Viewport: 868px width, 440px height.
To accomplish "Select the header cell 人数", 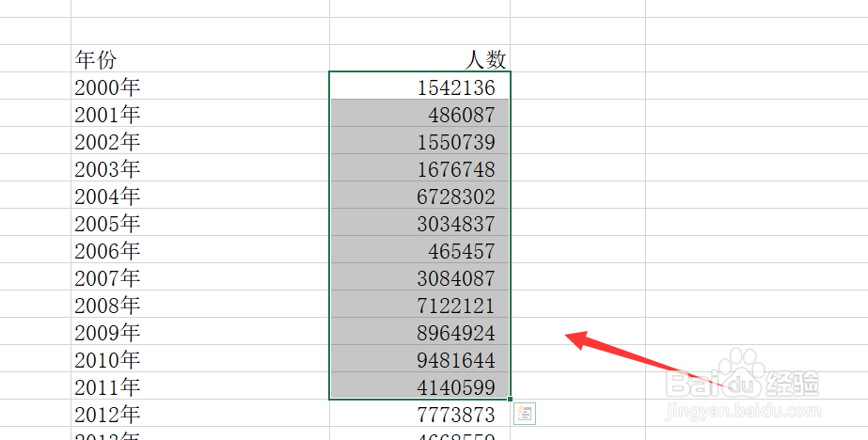I will 419,58.
